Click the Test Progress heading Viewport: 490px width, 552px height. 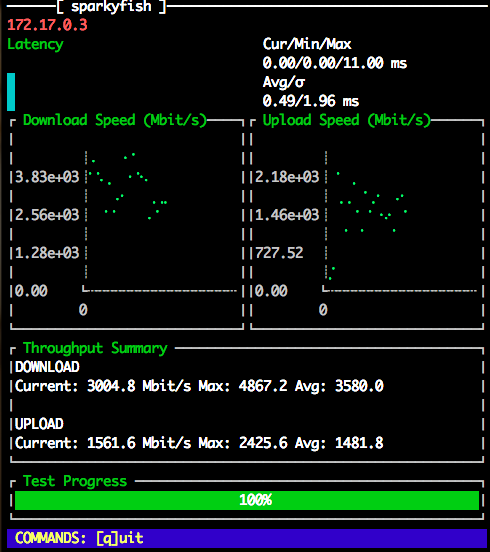(x=75, y=481)
